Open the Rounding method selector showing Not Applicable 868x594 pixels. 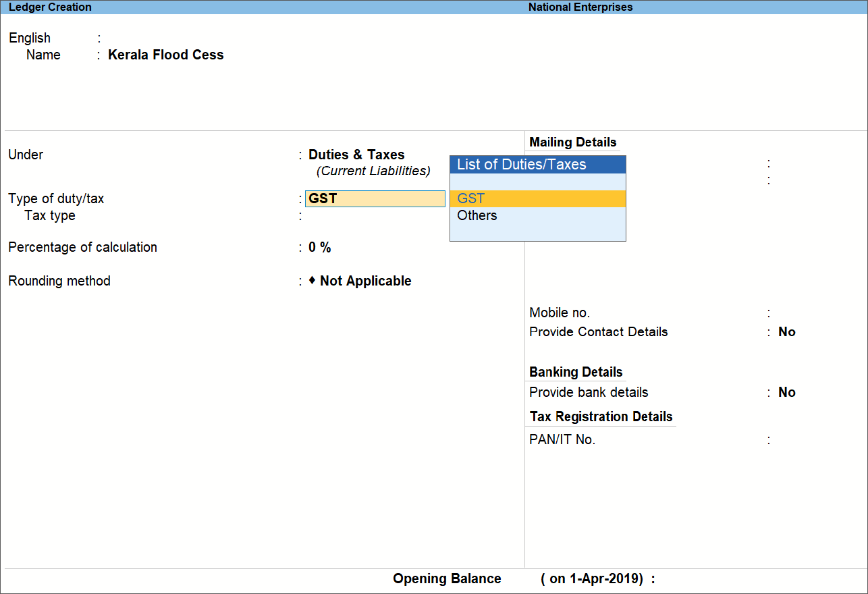[x=364, y=281]
